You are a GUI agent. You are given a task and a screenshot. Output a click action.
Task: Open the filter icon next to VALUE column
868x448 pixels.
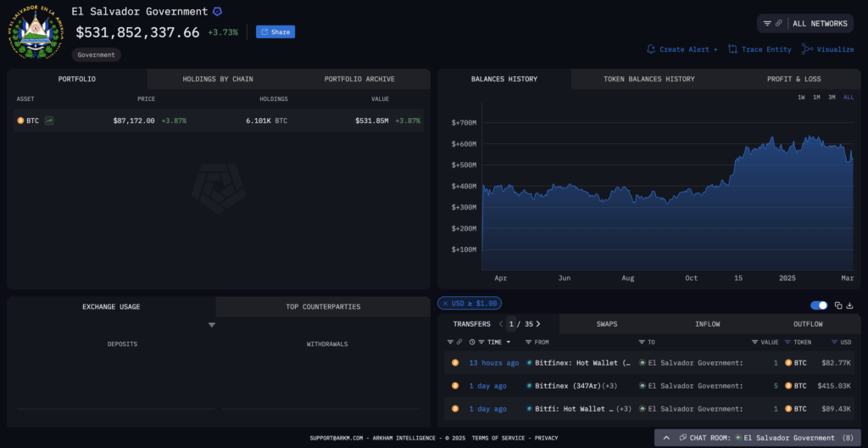(x=754, y=342)
